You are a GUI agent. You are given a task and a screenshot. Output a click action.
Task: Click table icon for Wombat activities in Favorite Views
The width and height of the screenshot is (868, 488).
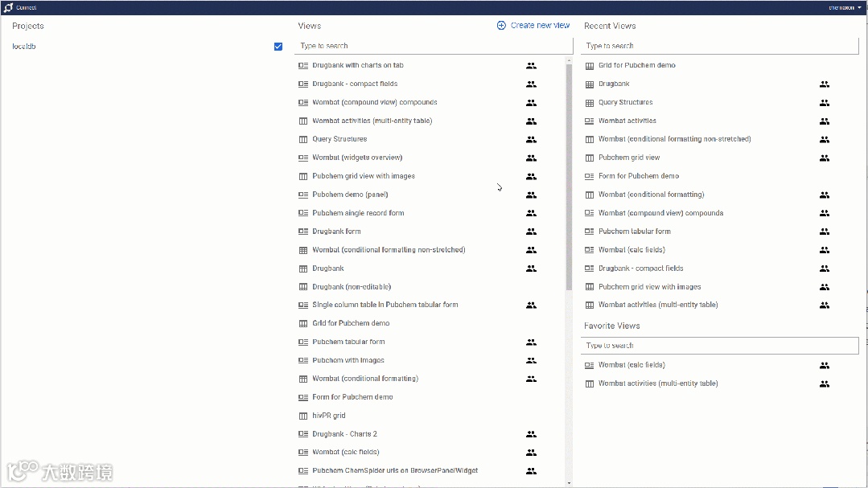pyautogui.click(x=589, y=383)
